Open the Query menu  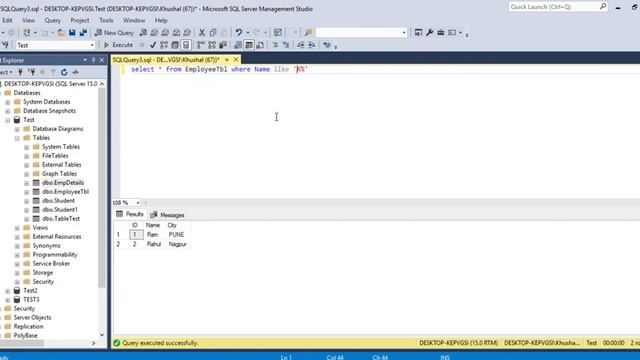pos(52,20)
